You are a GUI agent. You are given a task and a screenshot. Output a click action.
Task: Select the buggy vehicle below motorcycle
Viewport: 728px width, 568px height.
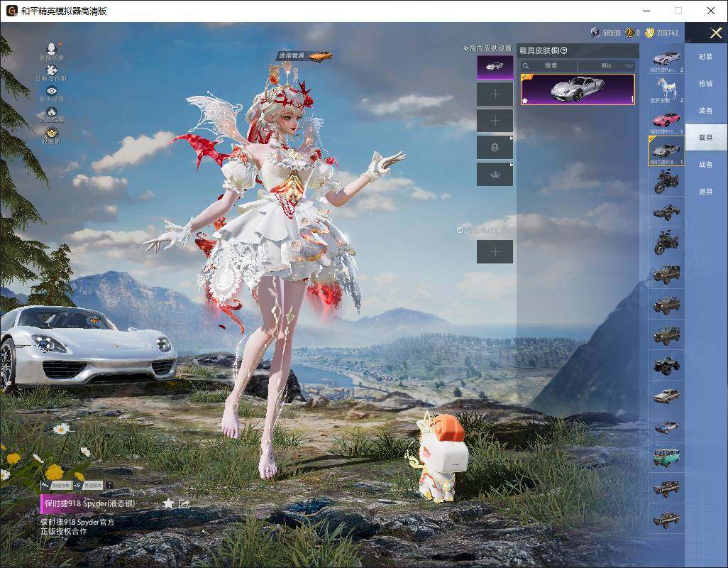click(666, 212)
